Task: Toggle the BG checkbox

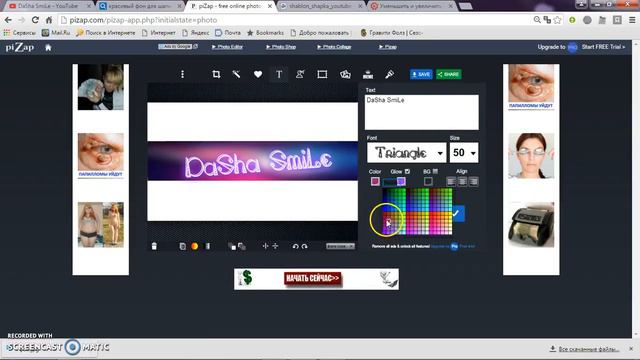Action: [435, 171]
